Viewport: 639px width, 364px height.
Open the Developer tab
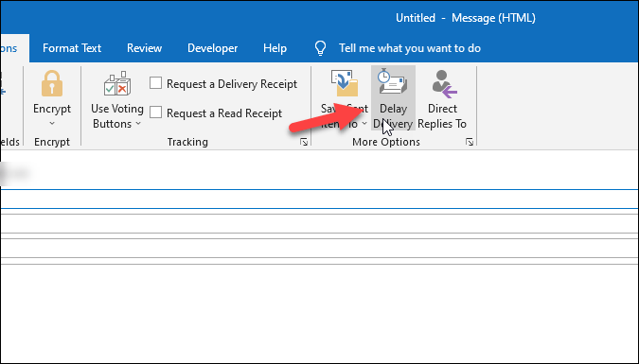(212, 48)
